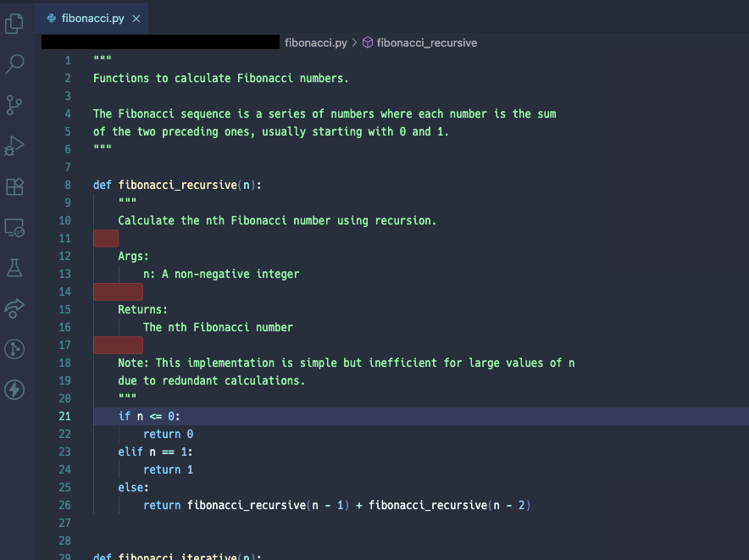Close the fibonacci.py tab
749x560 pixels.
[x=136, y=19]
